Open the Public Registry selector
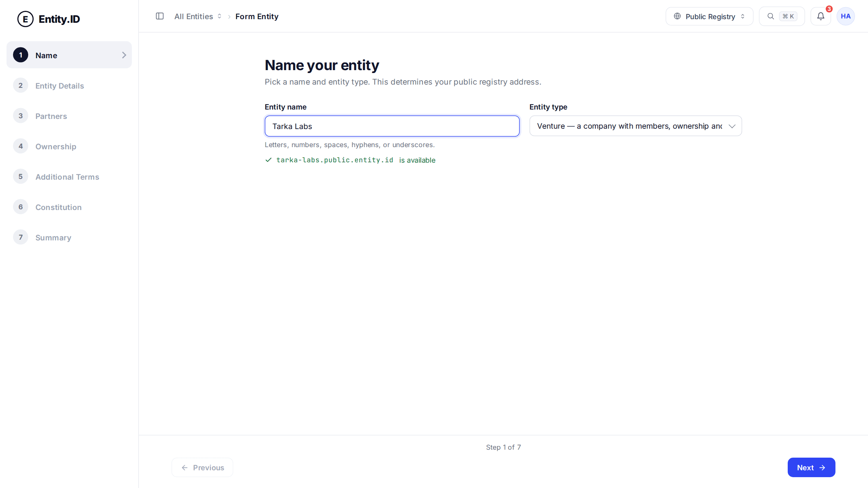The image size is (868, 488). click(x=709, y=16)
